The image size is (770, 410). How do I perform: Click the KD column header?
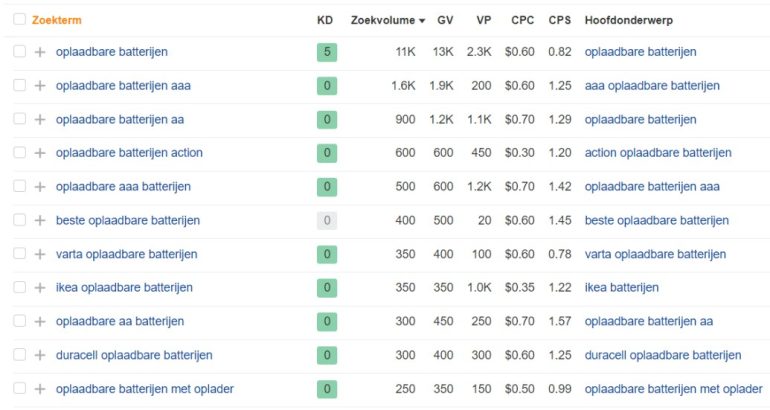tap(325, 20)
